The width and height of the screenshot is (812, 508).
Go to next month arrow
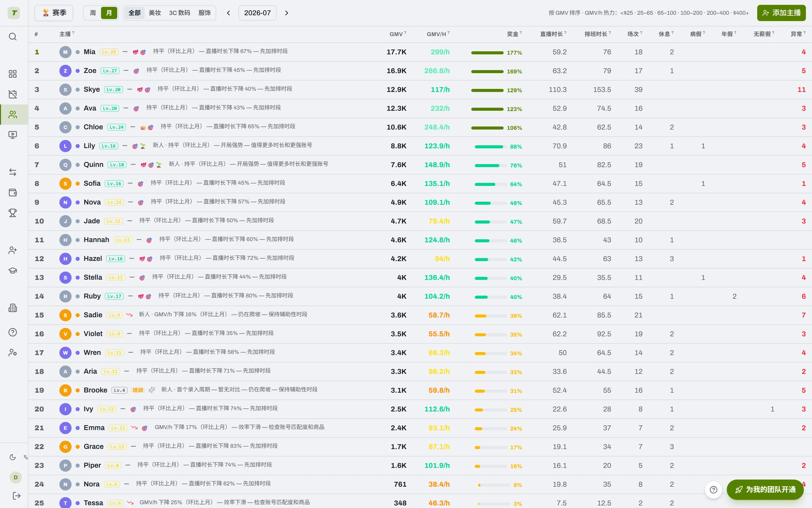click(287, 13)
